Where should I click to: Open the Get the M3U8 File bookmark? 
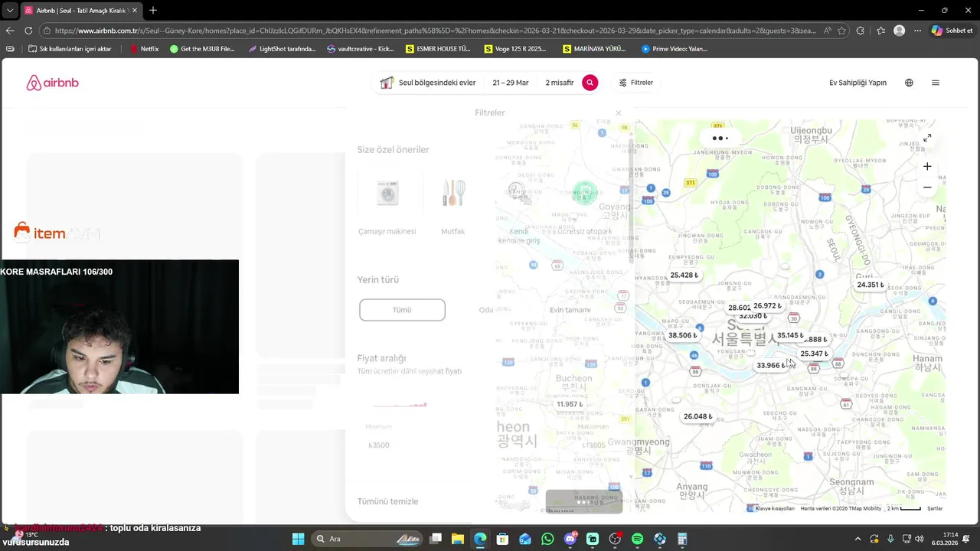pyautogui.click(x=202, y=49)
